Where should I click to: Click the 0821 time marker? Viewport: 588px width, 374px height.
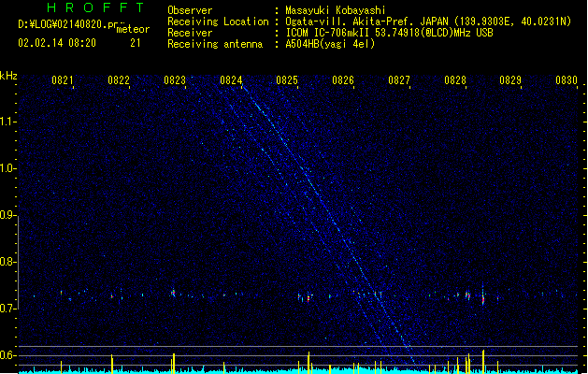click(x=63, y=80)
